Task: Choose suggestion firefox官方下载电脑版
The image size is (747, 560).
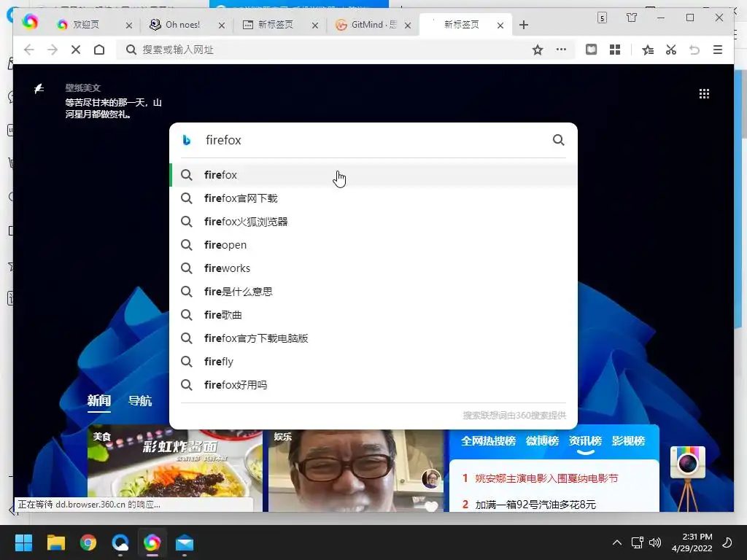Action: pyautogui.click(x=373, y=338)
